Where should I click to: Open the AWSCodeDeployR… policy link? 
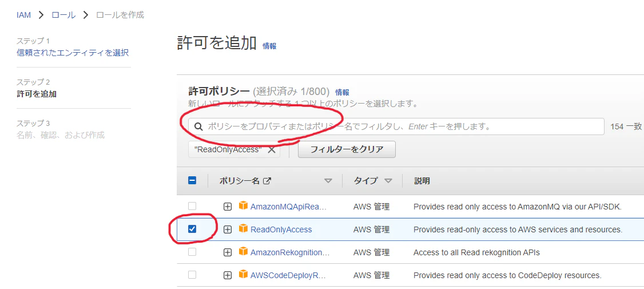(288, 275)
